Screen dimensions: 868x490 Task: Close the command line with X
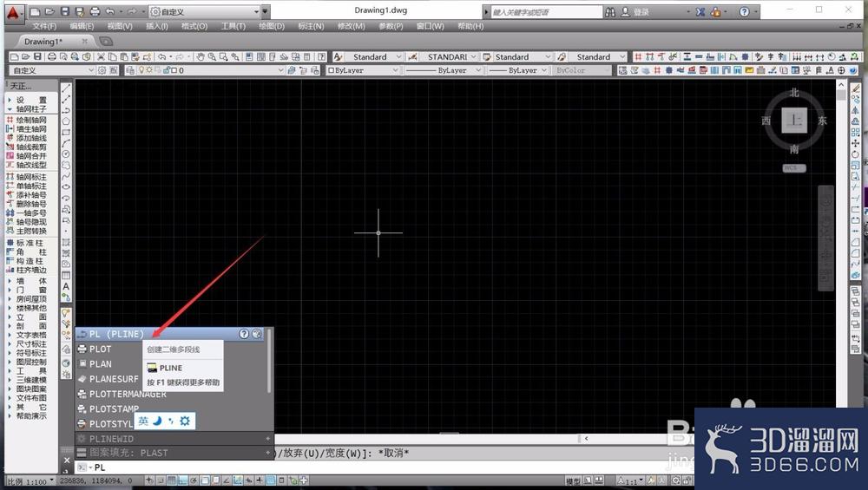click(x=67, y=460)
